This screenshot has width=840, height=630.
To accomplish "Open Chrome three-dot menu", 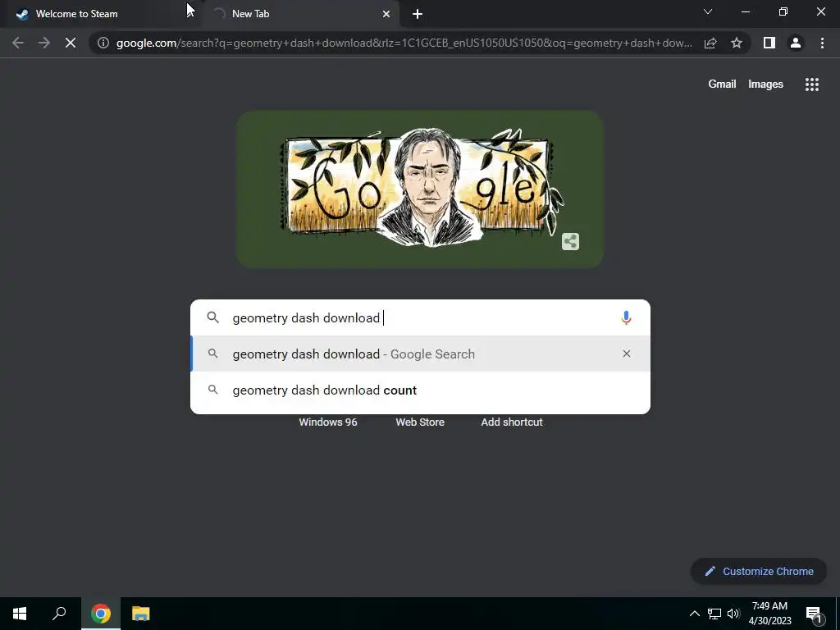I will tap(822, 43).
